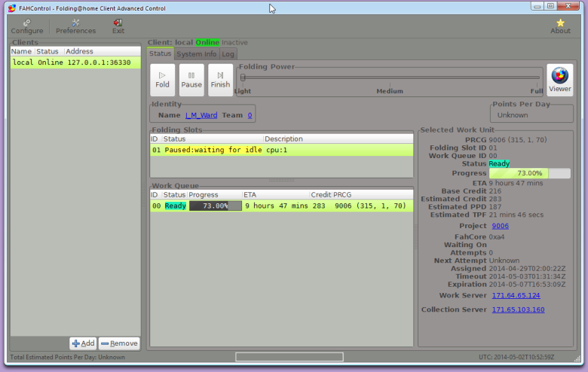This screenshot has width=588, height=372.
Task: Click the Work Queue ETA column header
Action: (x=276, y=195)
